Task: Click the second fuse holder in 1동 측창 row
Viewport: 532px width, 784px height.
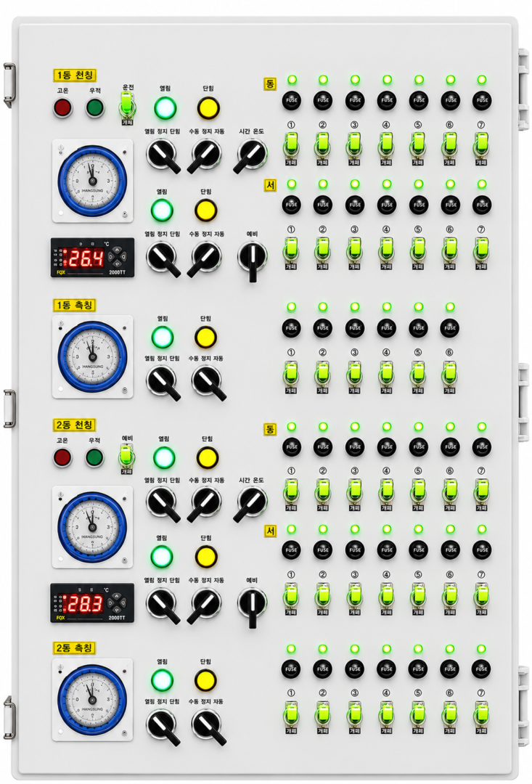Action: (x=323, y=328)
